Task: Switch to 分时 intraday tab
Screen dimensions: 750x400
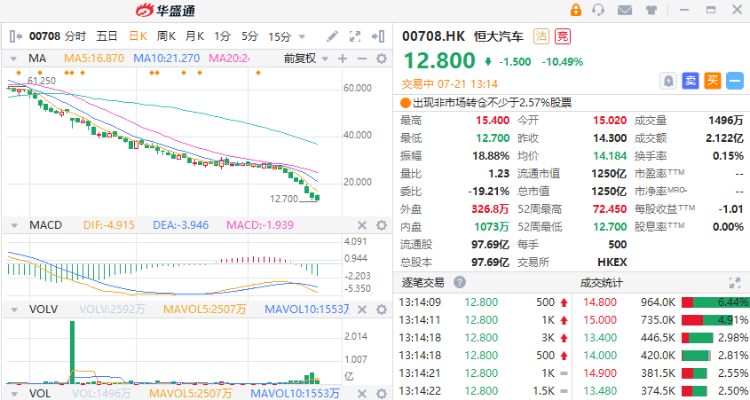Action: (75, 36)
